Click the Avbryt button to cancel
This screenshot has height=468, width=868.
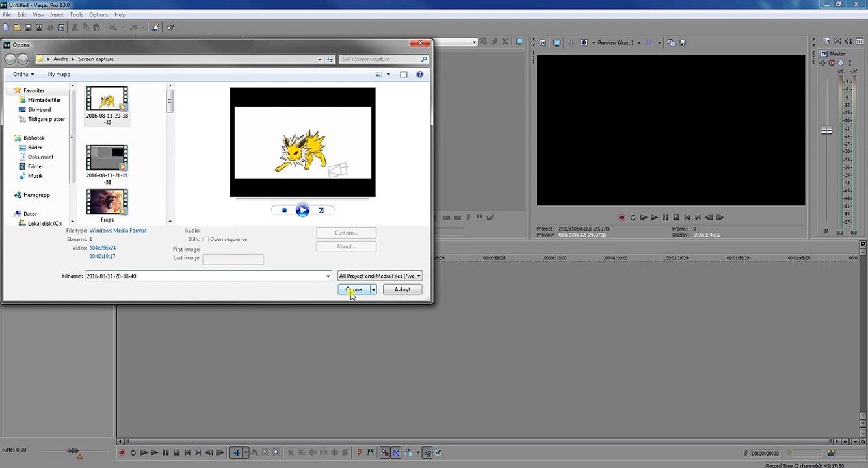[402, 289]
